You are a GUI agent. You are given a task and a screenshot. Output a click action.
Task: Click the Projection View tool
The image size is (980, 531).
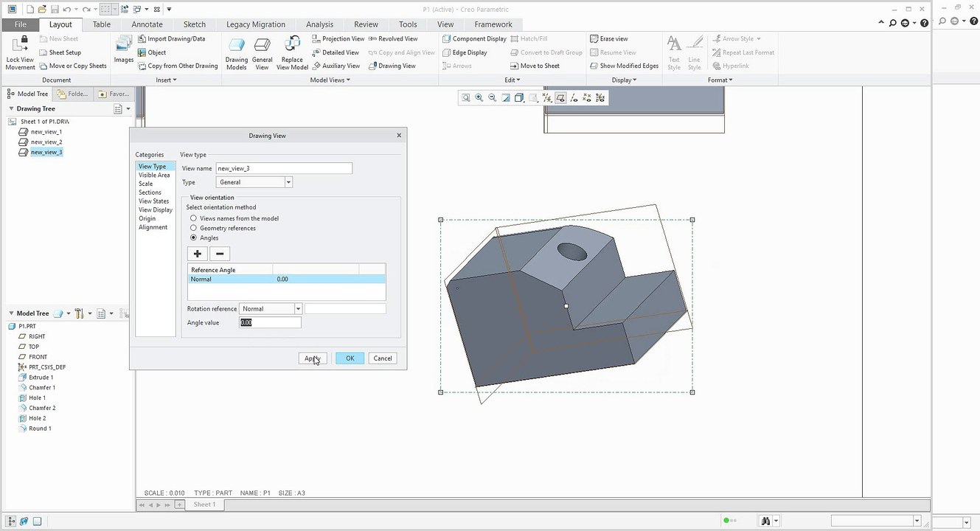pyautogui.click(x=338, y=39)
